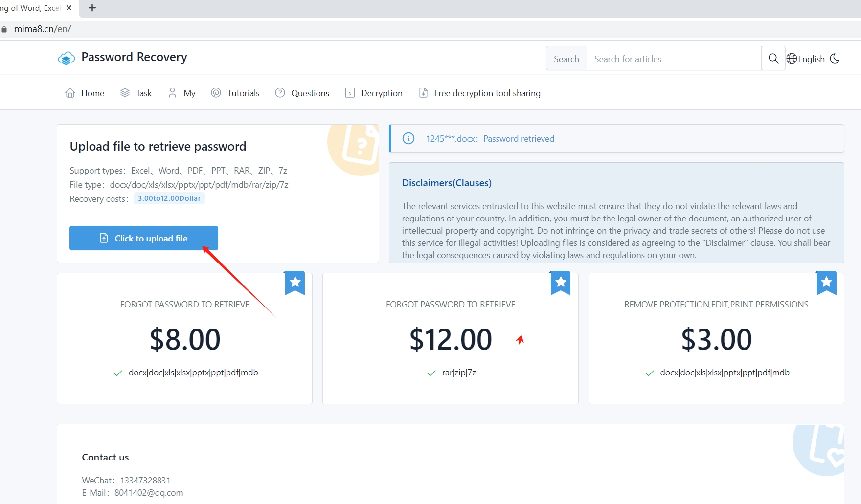Go to the Home menu item

coord(85,93)
